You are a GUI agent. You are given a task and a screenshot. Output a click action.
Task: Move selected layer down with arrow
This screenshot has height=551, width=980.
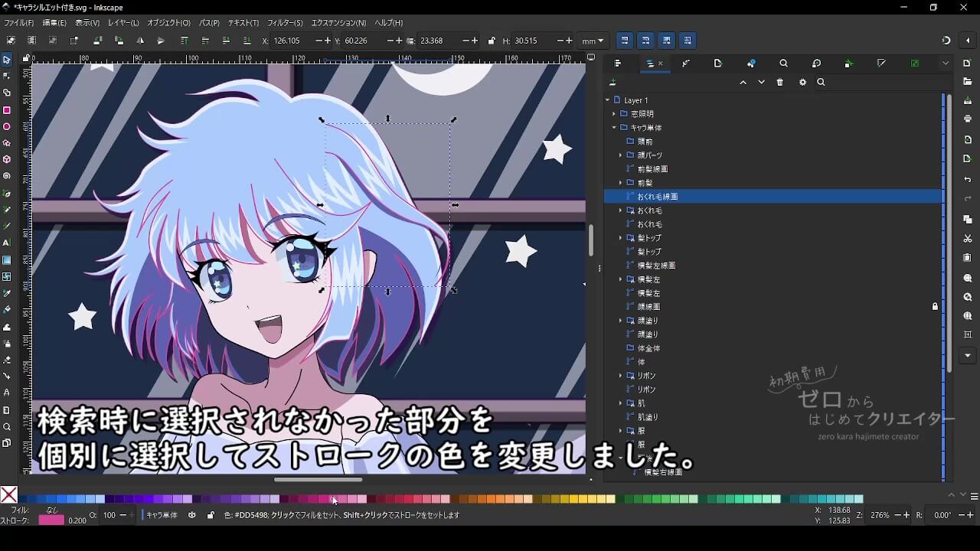pyautogui.click(x=761, y=82)
